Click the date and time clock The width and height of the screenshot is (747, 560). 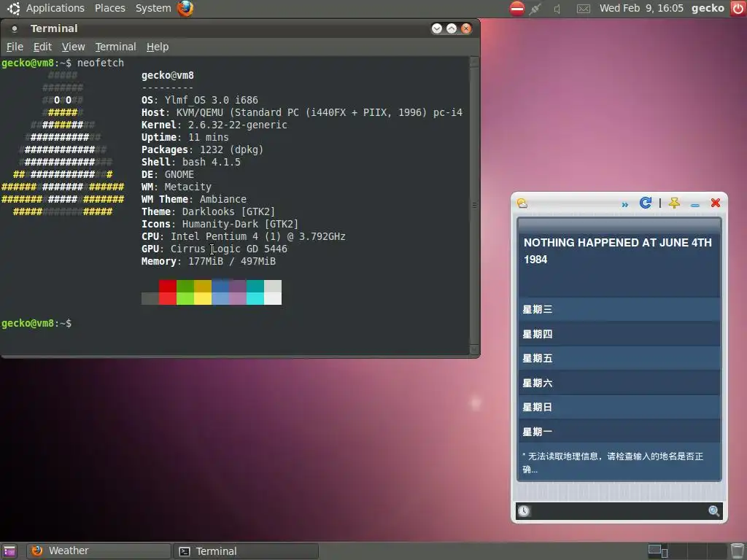coord(641,8)
